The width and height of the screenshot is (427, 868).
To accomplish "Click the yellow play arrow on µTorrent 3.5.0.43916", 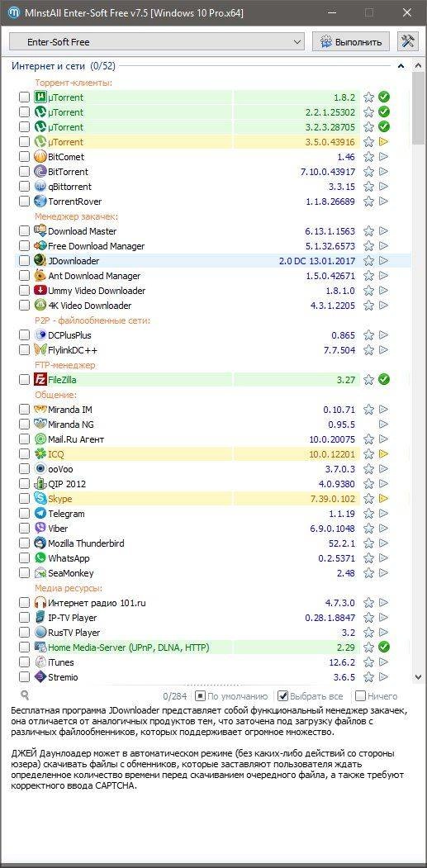I will (x=383, y=142).
